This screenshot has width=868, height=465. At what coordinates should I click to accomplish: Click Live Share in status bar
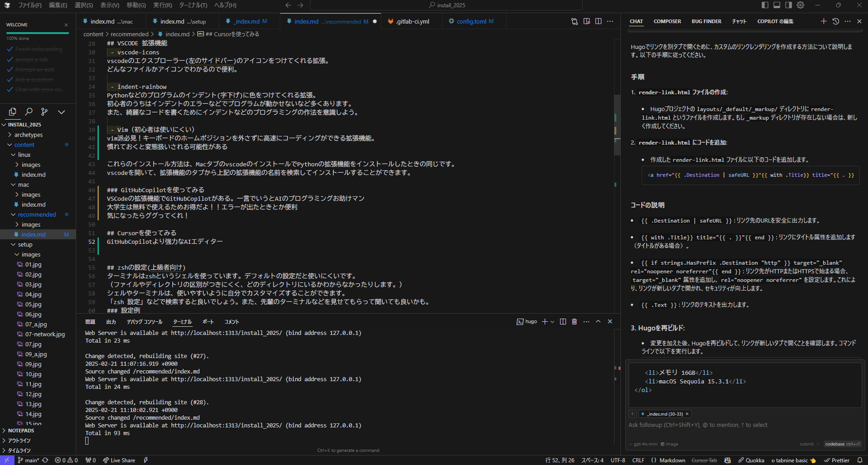[x=119, y=460]
